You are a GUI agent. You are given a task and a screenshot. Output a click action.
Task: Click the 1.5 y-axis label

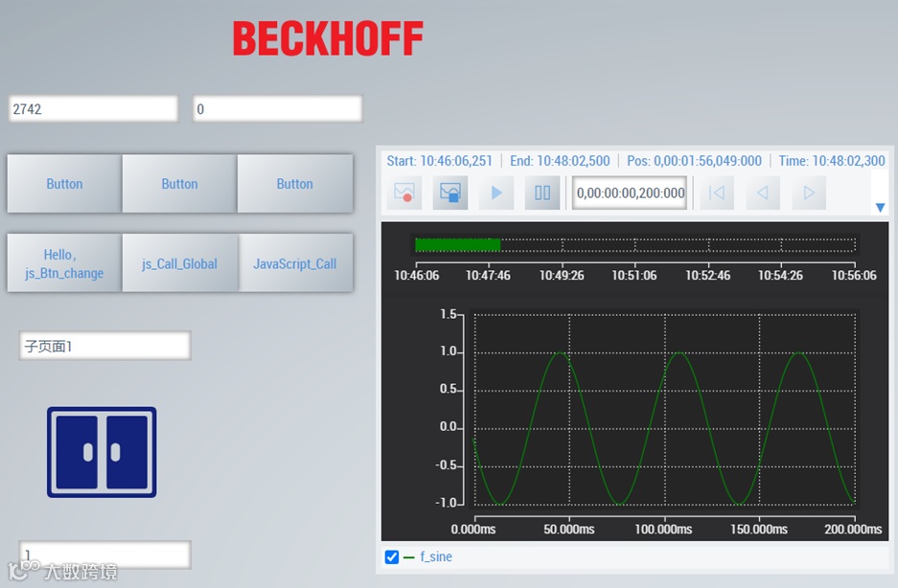click(x=449, y=314)
